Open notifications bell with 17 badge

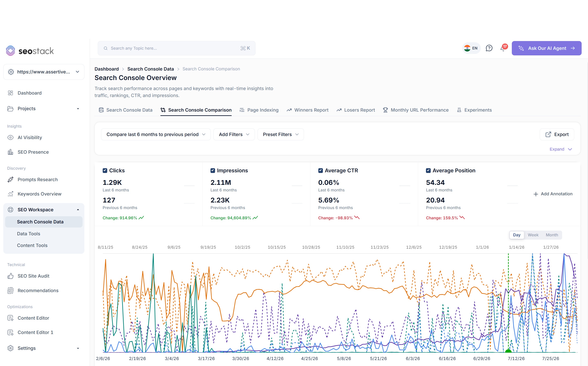pyautogui.click(x=503, y=48)
